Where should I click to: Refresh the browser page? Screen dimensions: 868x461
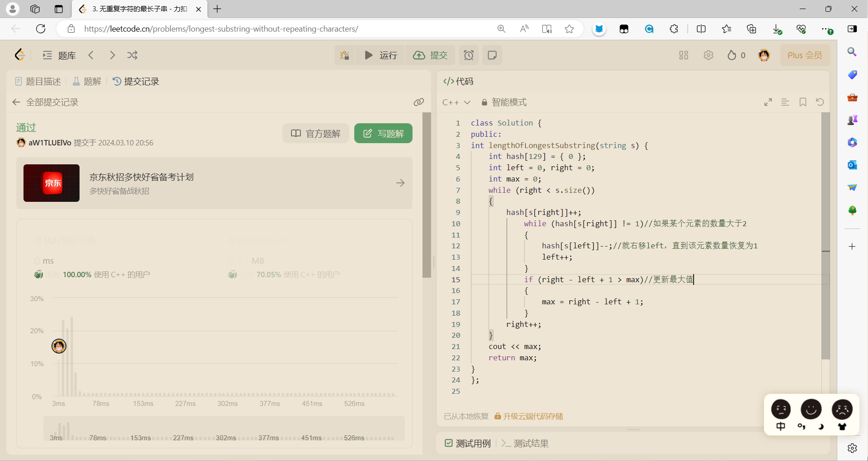coord(41,29)
